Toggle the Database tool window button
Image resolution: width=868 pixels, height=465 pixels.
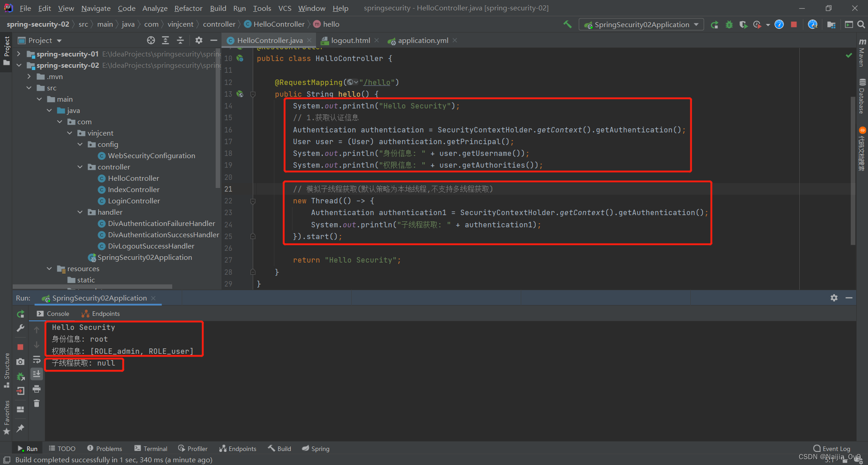coord(862,96)
